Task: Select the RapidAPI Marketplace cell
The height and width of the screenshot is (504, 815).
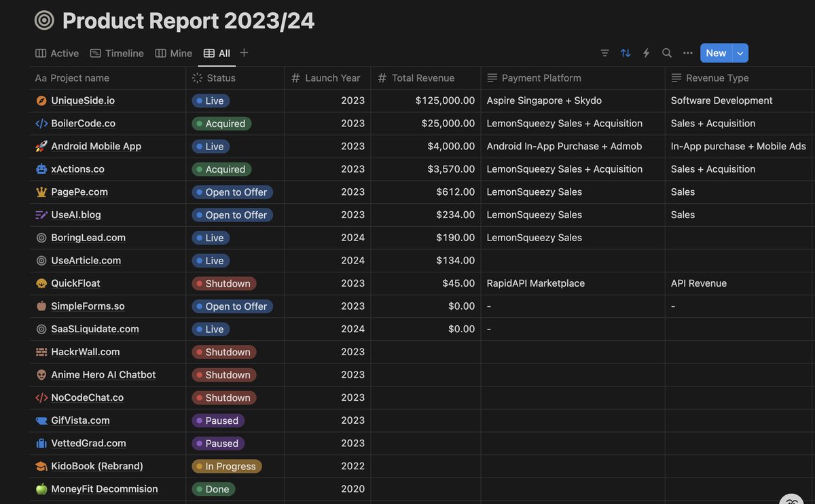Action: tap(573, 283)
